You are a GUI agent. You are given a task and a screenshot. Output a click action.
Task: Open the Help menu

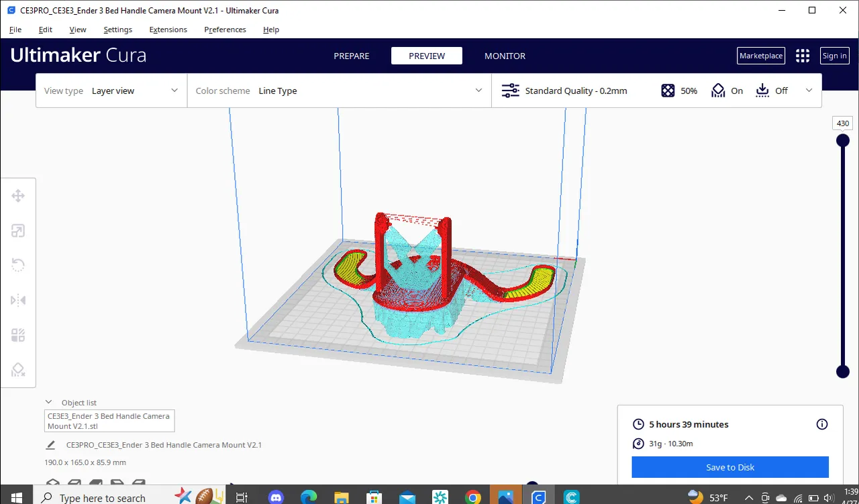[x=271, y=30]
